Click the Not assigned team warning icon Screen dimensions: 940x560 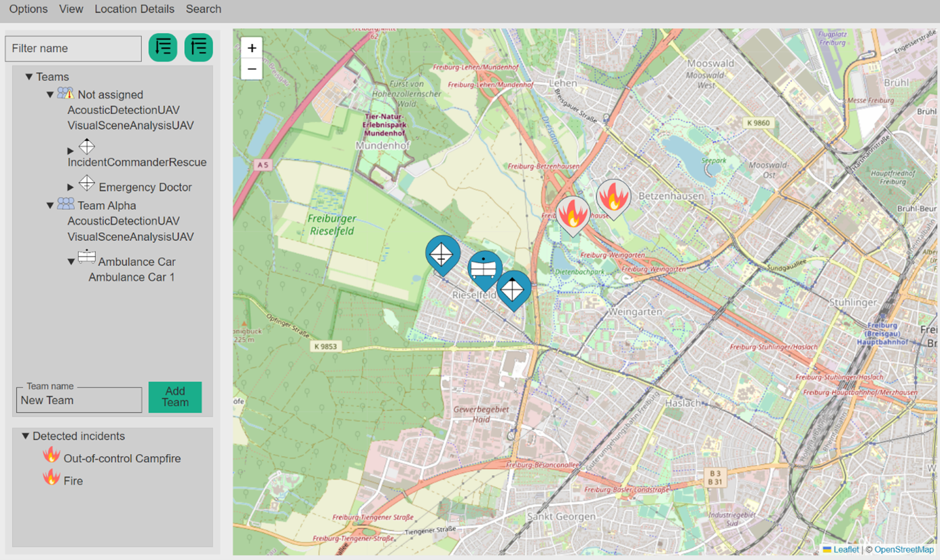[66, 94]
